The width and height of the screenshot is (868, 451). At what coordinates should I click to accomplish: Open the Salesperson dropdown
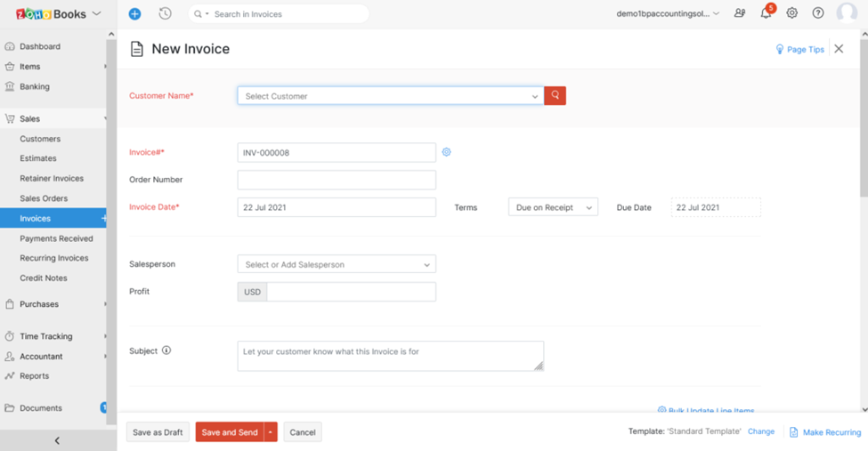[x=337, y=264]
